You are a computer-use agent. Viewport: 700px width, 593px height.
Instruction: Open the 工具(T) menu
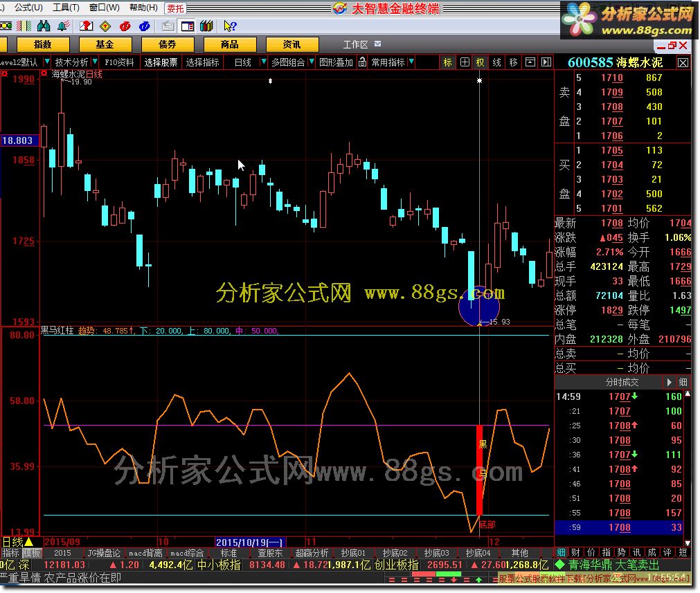[66, 8]
